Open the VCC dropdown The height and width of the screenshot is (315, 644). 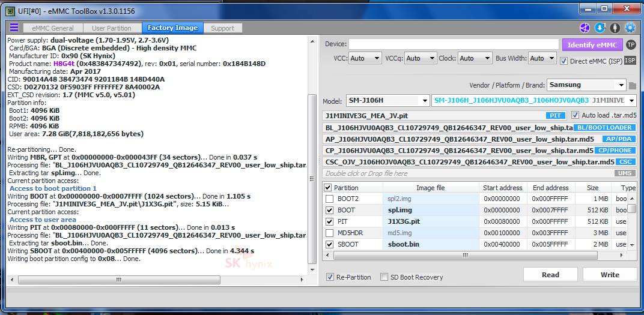tap(365, 58)
